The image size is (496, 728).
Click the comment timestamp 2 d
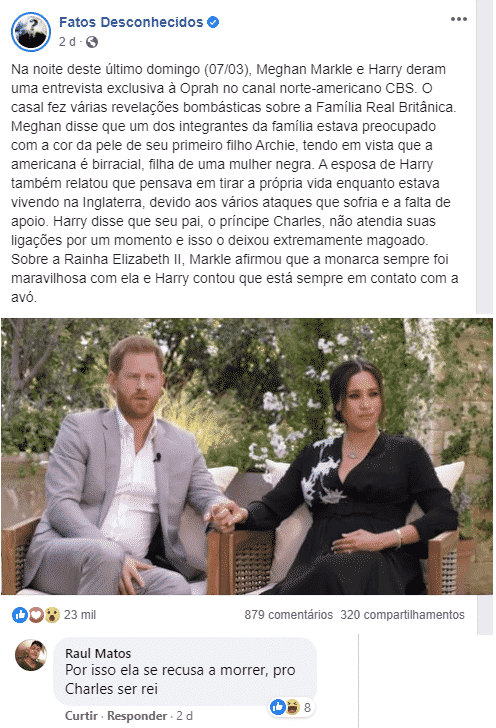184,715
